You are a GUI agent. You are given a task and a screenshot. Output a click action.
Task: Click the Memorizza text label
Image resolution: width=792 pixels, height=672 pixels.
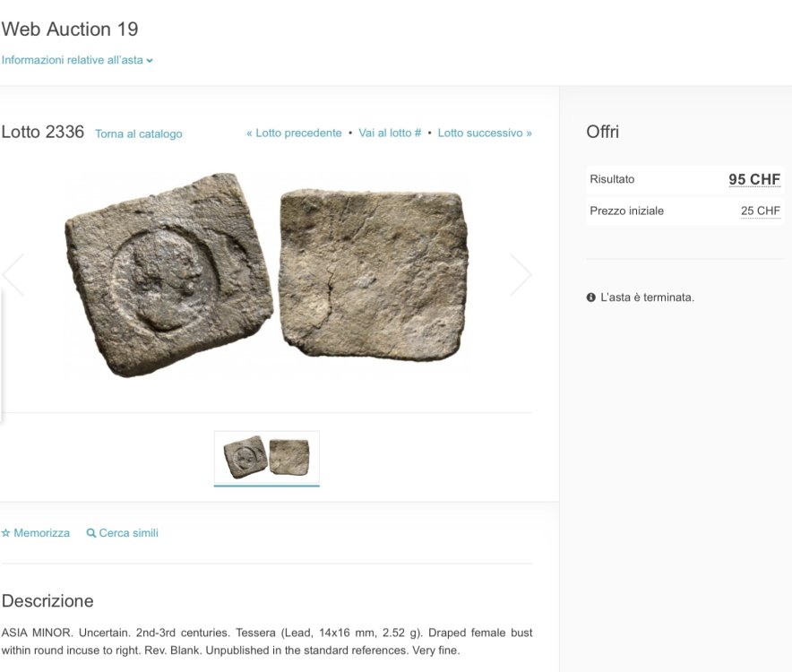(41, 533)
